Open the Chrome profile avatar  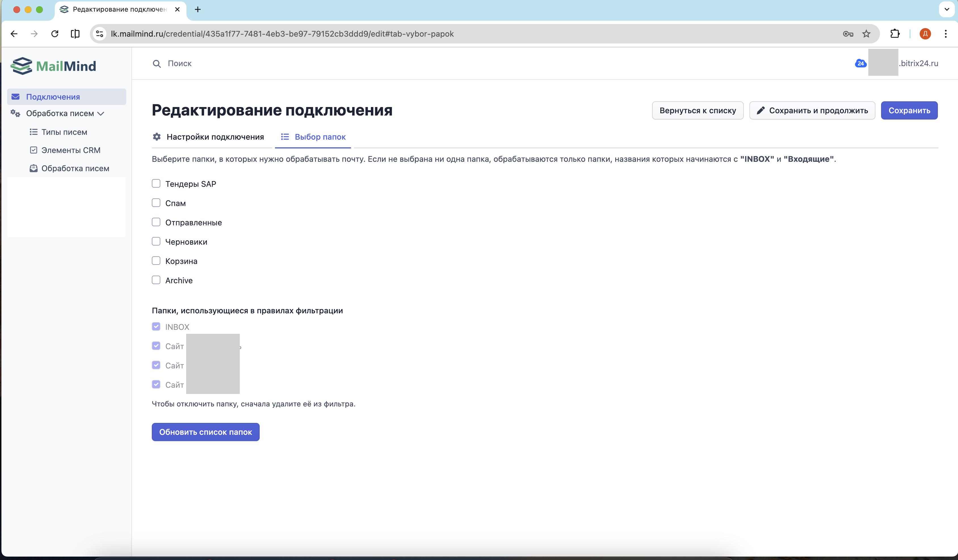925,34
